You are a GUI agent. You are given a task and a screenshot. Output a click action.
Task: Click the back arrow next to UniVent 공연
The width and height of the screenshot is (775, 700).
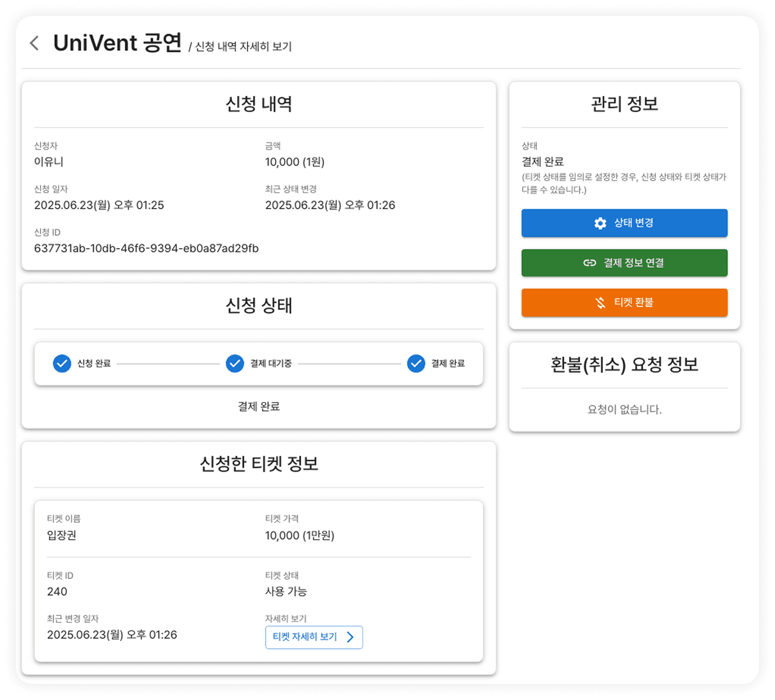tap(35, 43)
